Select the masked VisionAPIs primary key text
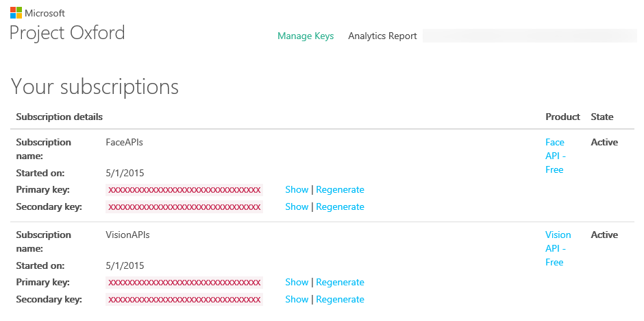Image resolution: width=644 pixels, height=321 pixels. pyautogui.click(x=184, y=282)
